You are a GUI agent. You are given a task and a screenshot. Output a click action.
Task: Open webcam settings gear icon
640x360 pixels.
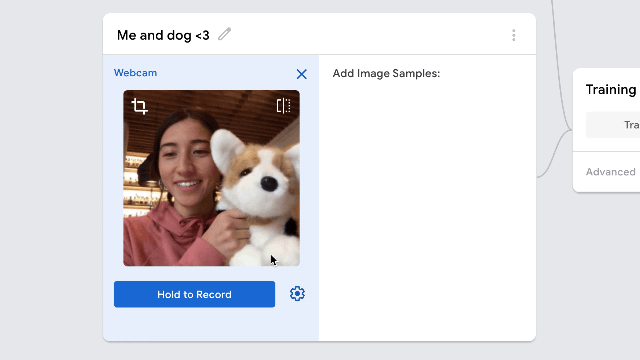point(297,293)
